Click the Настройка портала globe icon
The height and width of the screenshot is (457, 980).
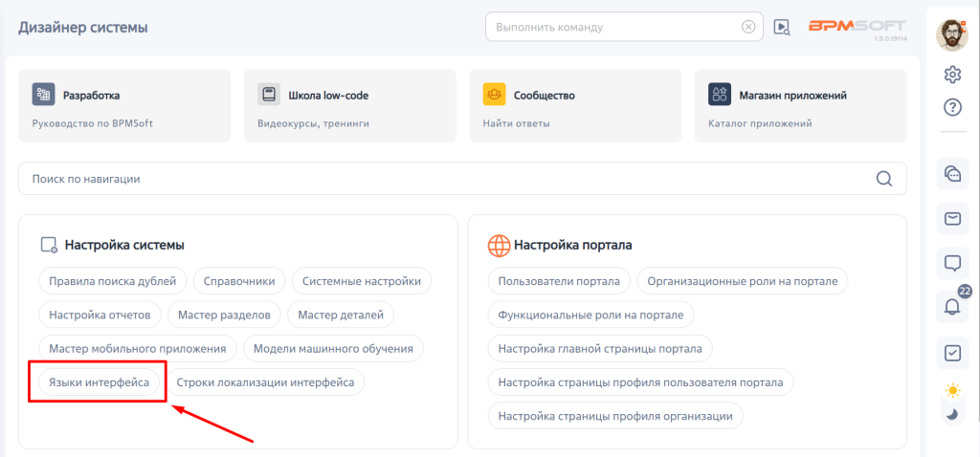coord(499,246)
